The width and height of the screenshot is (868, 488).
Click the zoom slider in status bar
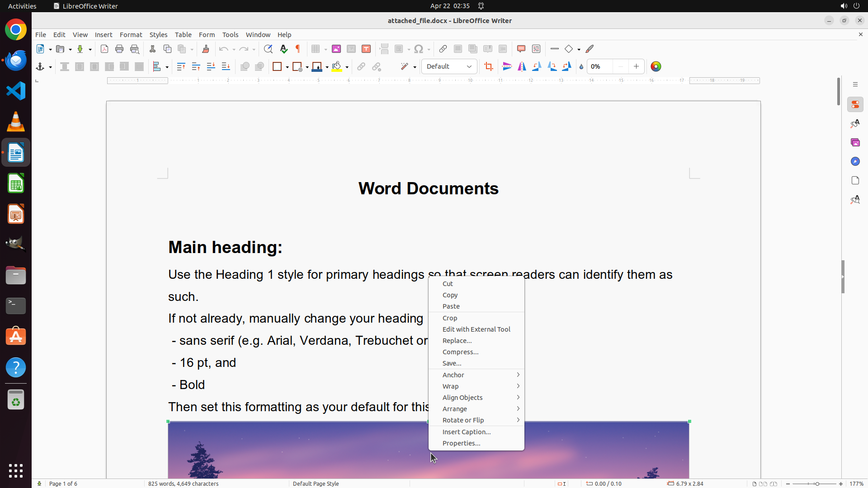point(817,484)
